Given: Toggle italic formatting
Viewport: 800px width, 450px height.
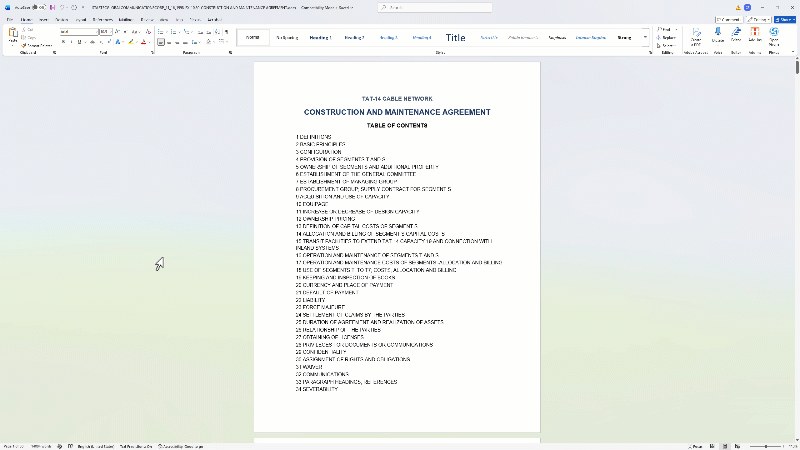Looking at the screenshot, I should tap(71, 42).
